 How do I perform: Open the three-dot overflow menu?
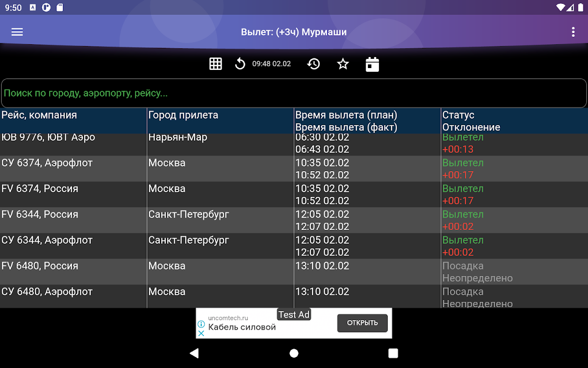[x=573, y=32]
